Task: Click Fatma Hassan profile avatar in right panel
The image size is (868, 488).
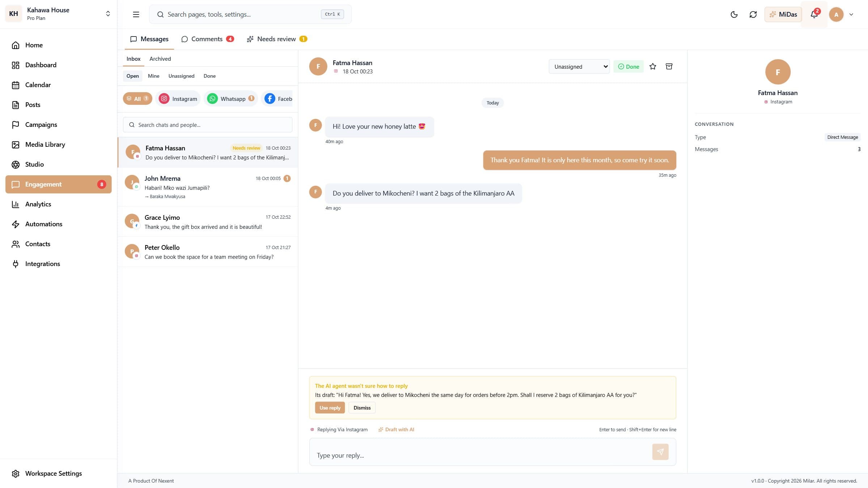Action: (x=778, y=72)
